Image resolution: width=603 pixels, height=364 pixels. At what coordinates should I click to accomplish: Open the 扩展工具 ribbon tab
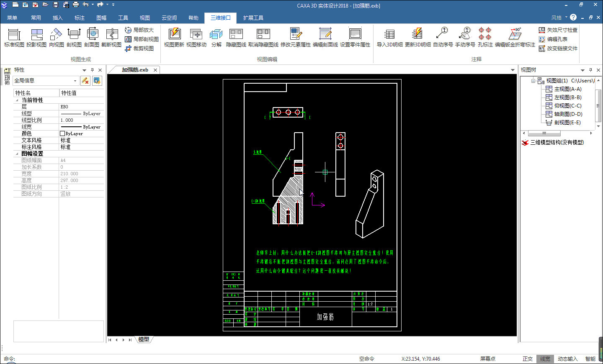253,18
